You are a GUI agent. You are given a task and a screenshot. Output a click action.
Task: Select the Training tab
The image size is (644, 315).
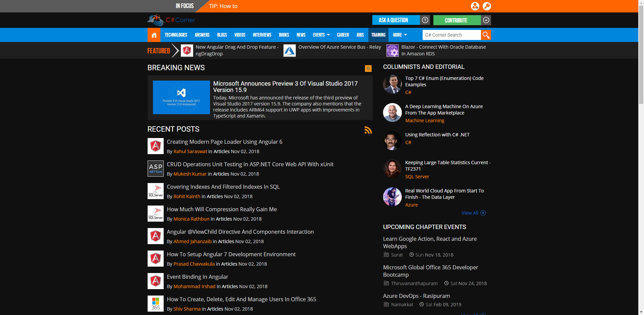pos(378,35)
